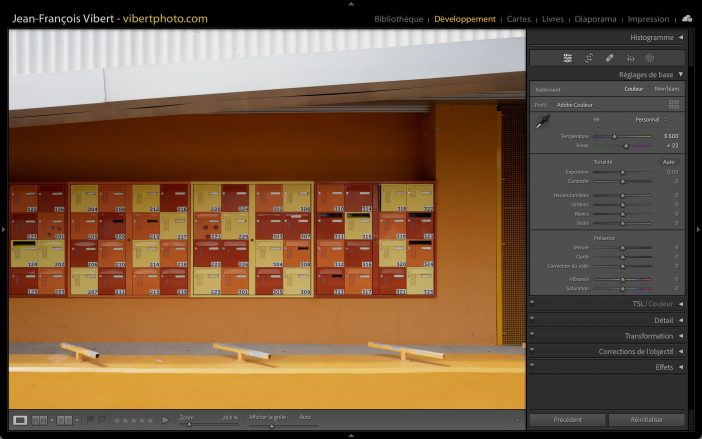702x439 pixels.
Task: Choose the Healing bandage tool
Action: tap(610, 58)
